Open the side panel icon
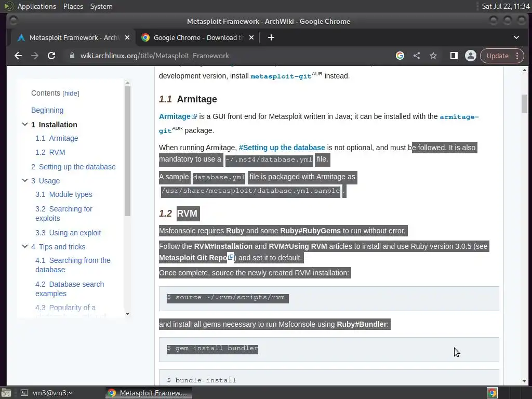This screenshot has height=399, width=532. pos(454,56)
